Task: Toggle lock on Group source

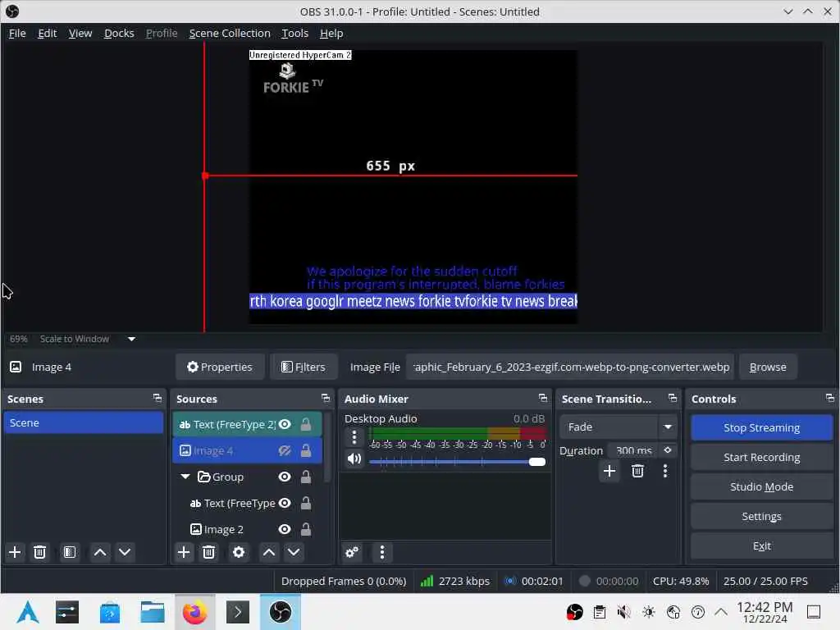Action: 306,477
